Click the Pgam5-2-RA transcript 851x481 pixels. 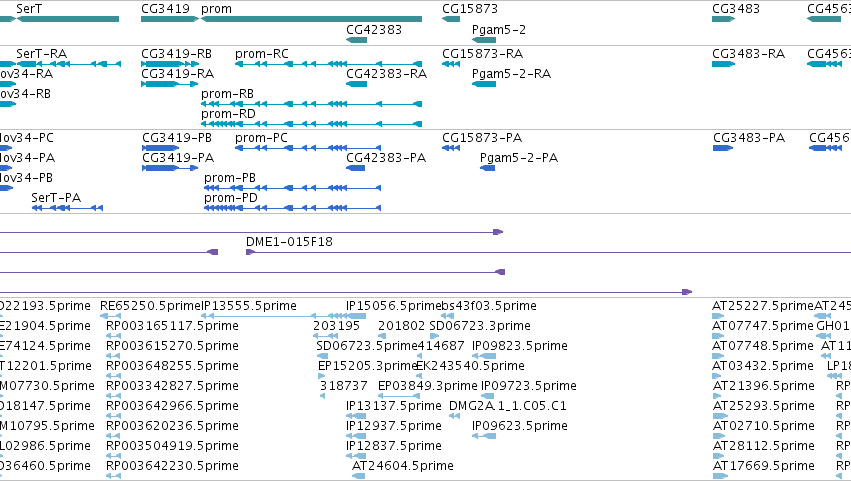484,84
